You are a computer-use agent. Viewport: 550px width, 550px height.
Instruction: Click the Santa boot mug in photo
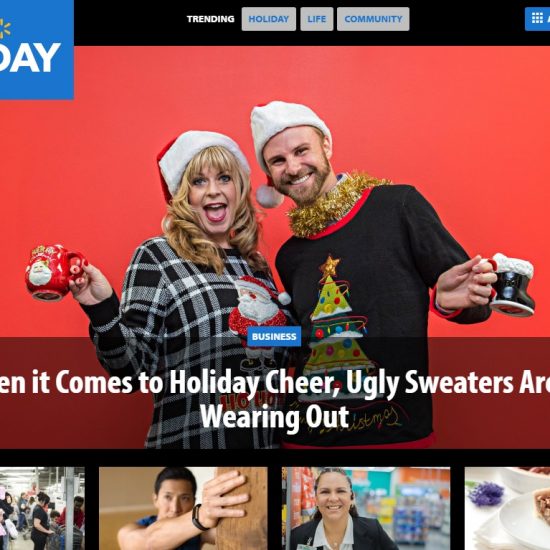(509, 284)
